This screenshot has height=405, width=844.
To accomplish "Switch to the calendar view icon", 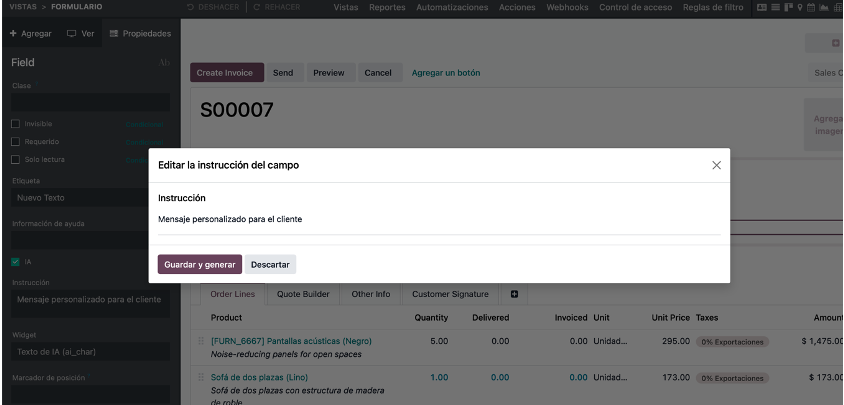I will 811,8.
